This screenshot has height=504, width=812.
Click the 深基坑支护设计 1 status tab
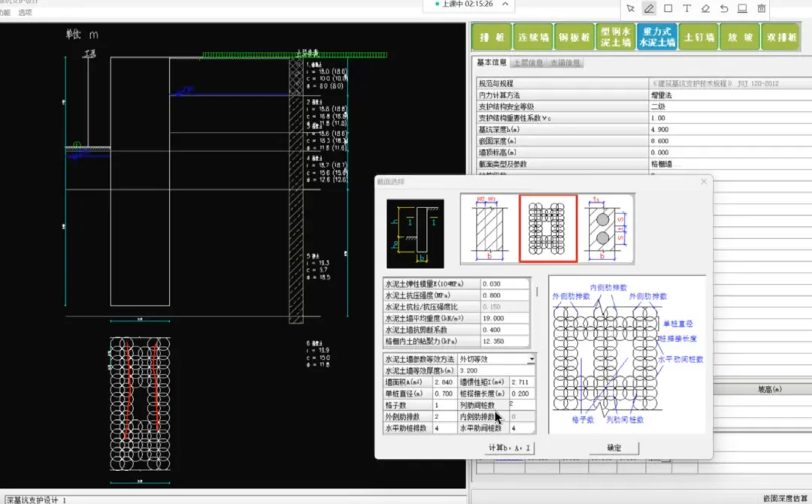tap(36, 499)
